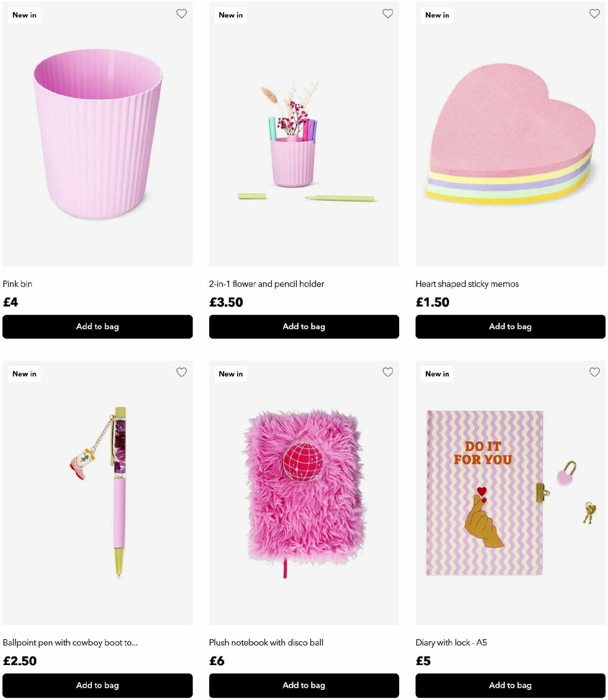The image size is (608, 700).
Task: Tap the heart on Diary with lock
Action: coord(594,372)
